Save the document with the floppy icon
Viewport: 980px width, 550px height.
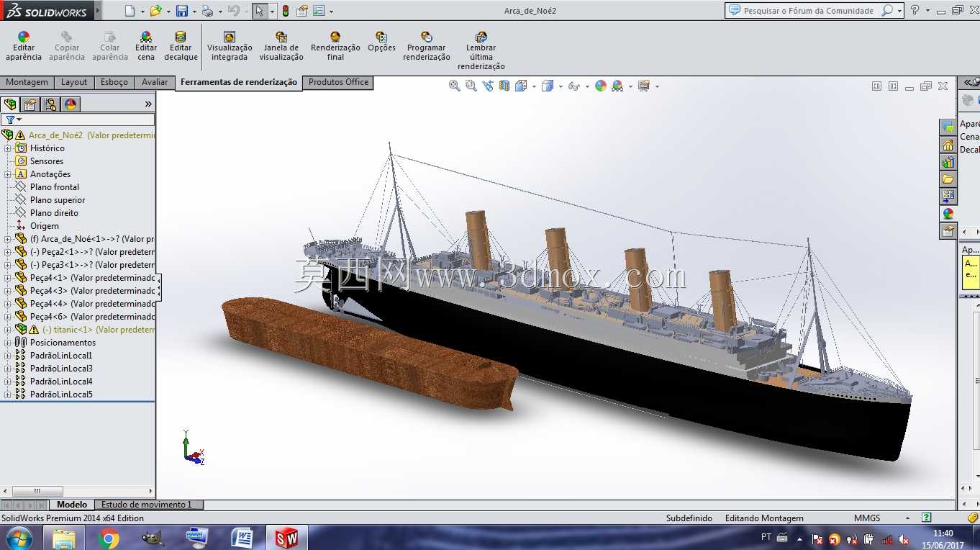(182, 11)
